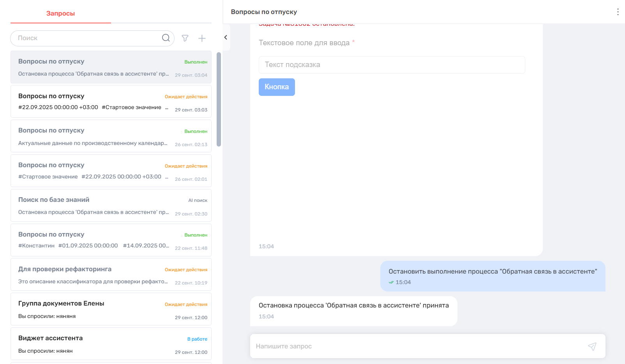Open the request dated 22 сент. 11:48
Viewport: 625px width, 364px height.
(111, 240)
